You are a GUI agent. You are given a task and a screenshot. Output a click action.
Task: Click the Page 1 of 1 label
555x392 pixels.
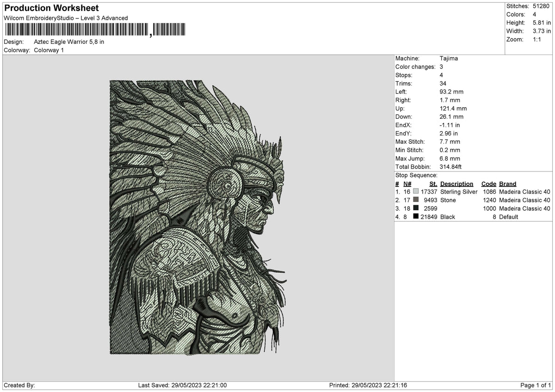click(x=536, y=385)
